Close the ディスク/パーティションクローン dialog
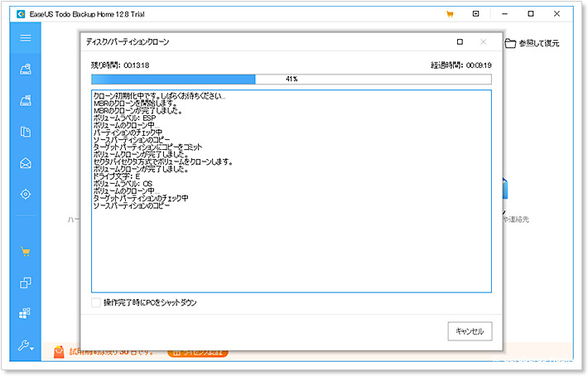Viewport: 588px width, 376px height. (x=484, y=41)
